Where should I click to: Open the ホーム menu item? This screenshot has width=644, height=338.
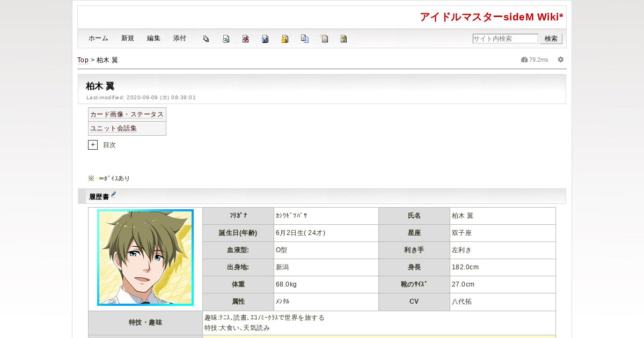click(98, 39)
